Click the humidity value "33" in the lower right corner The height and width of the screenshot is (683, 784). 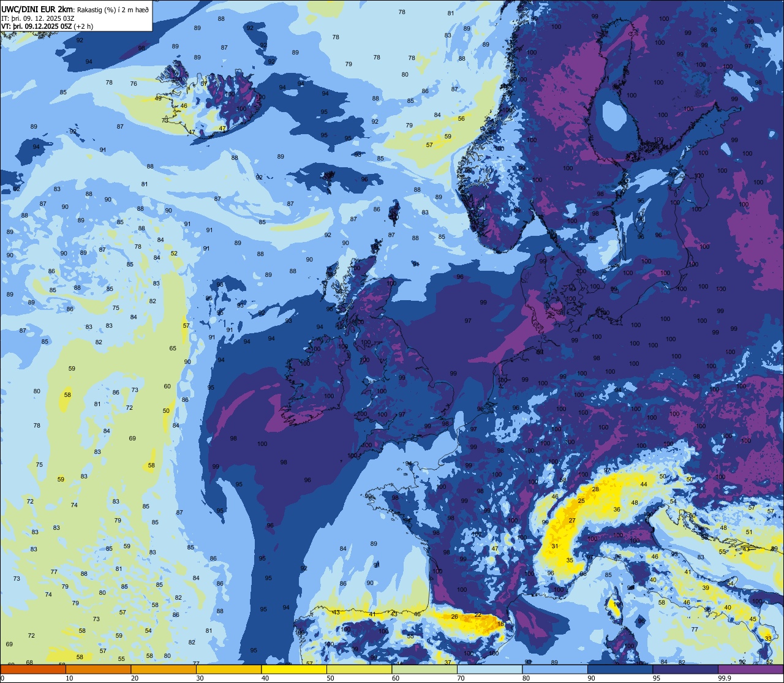click(768, 638)
